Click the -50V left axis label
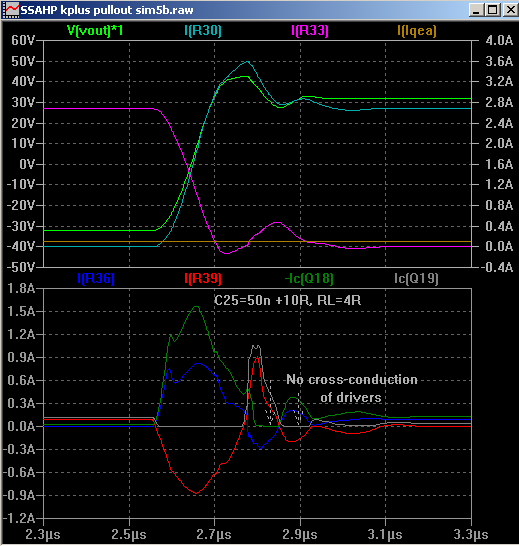Viewport: 519px width, 546px height. pyautogui.click(x=21, y=267)
